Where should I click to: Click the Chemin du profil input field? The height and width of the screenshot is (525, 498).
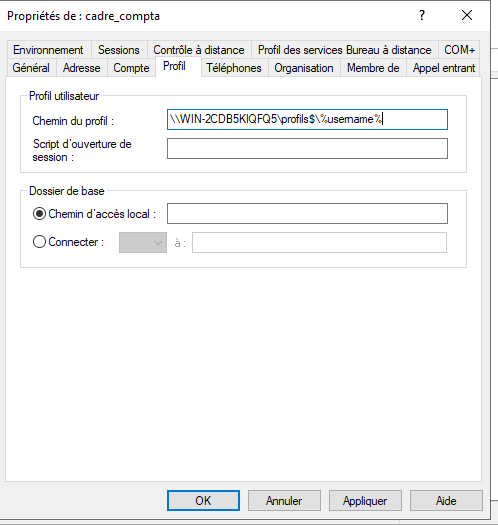(307, 120)
